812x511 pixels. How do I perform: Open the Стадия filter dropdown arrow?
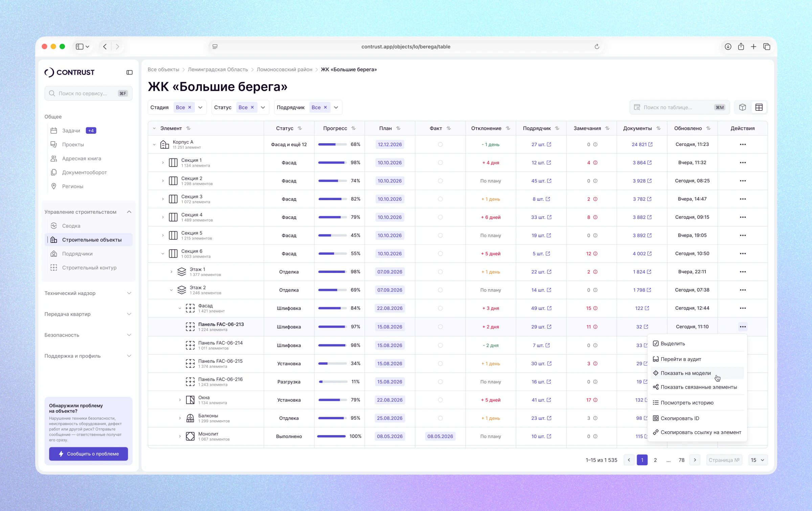tap(200, 107)
